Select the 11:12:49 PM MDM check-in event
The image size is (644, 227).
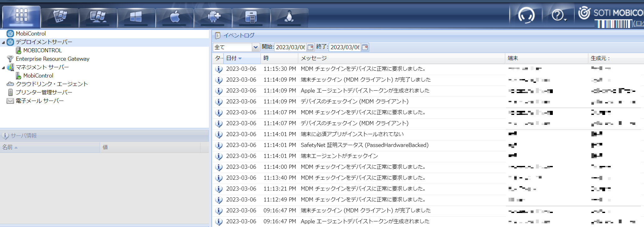point(428,200)
